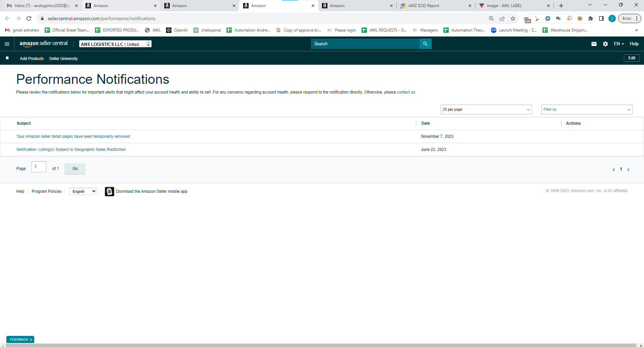Go to previous page arrow

point(613,170)
